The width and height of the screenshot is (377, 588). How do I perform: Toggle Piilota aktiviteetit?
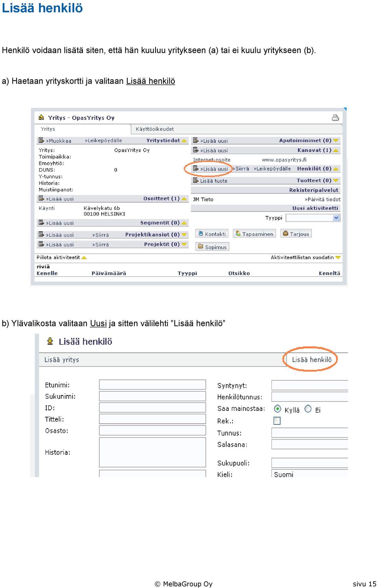[61, 257]
